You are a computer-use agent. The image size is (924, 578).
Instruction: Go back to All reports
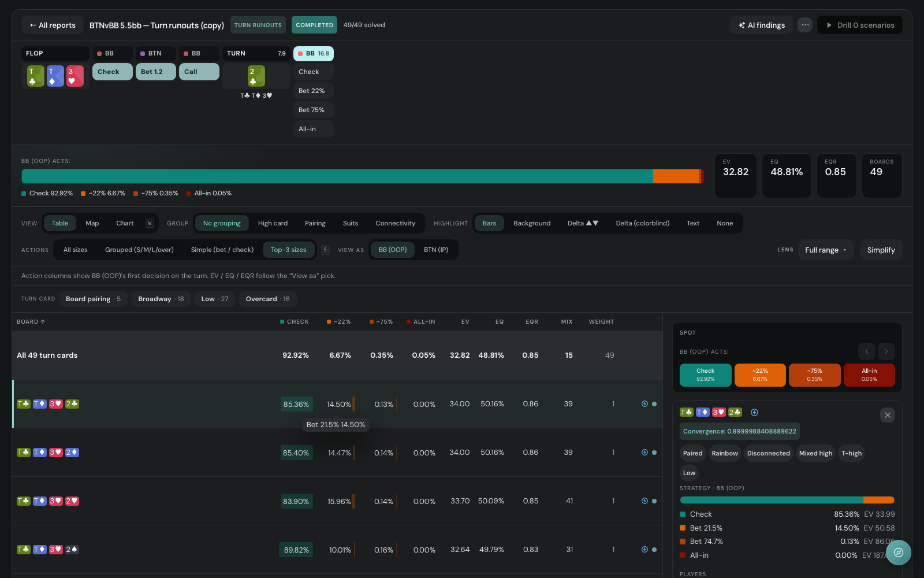tap(53, 25)
